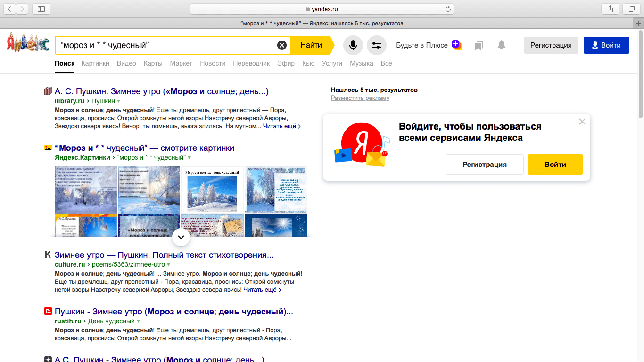Clear search query with X icon
The width and height of the screenshot is (644, 362).
[281, 45]
